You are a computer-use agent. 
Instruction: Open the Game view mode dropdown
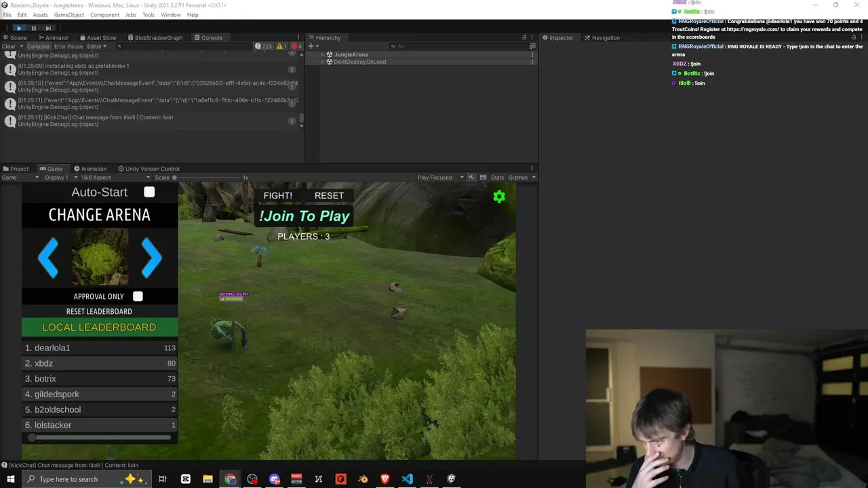click(20, 178)
